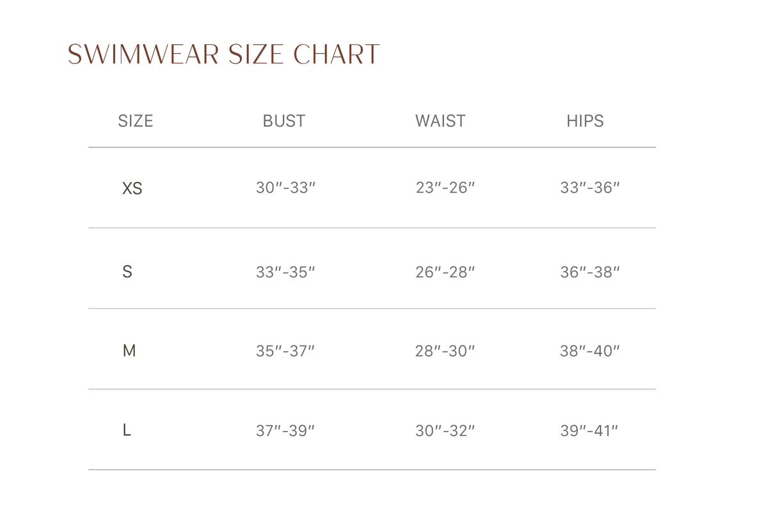Click the S bust value 33"-35"
This screenshot has height=532, width=768.
coord(286,272)
